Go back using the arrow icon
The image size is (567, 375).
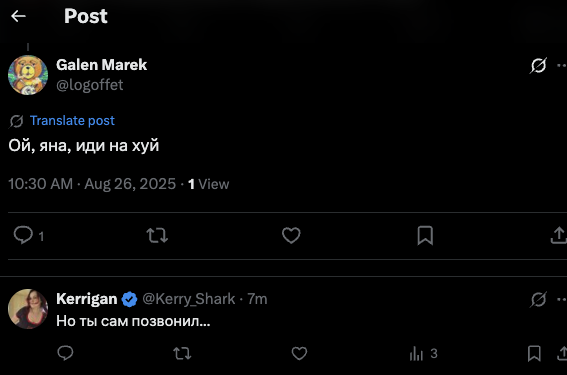(x=18, y=16)
